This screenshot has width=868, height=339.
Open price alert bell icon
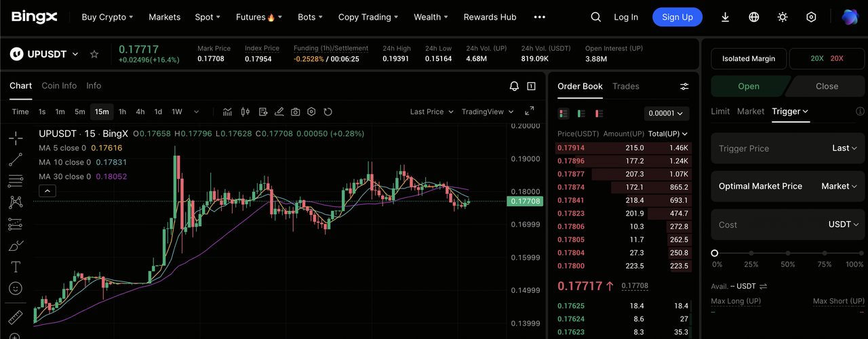click(x=514, y=86)
